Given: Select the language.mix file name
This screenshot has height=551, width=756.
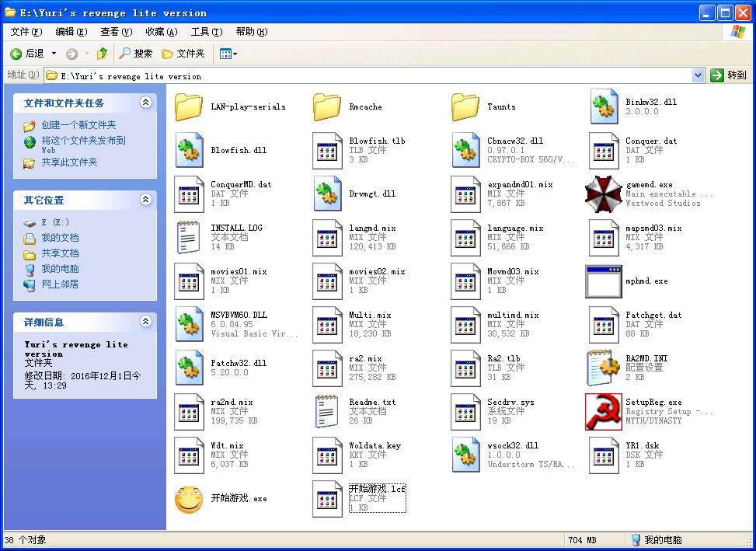Looking at the screenshot, I should (x=515, y=228).
